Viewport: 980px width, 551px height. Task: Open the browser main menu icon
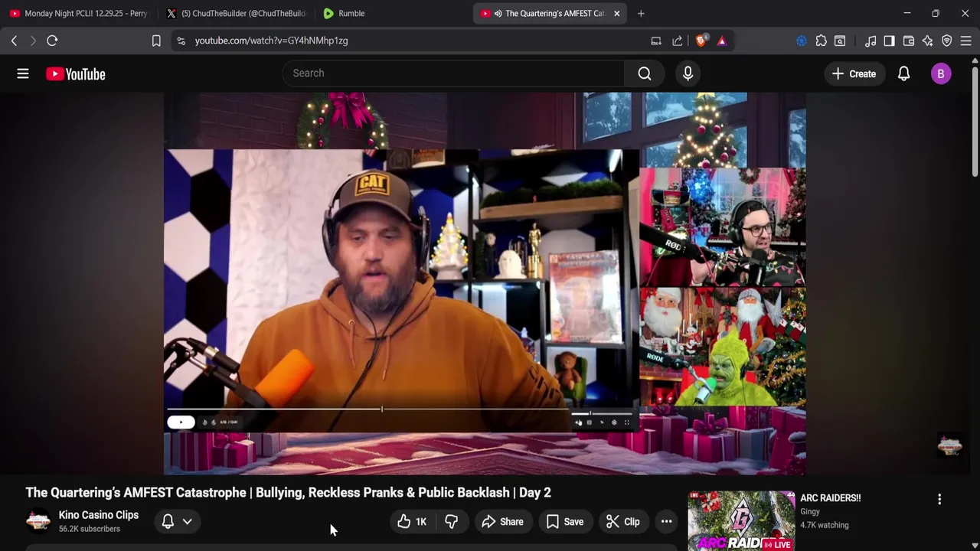966,41
